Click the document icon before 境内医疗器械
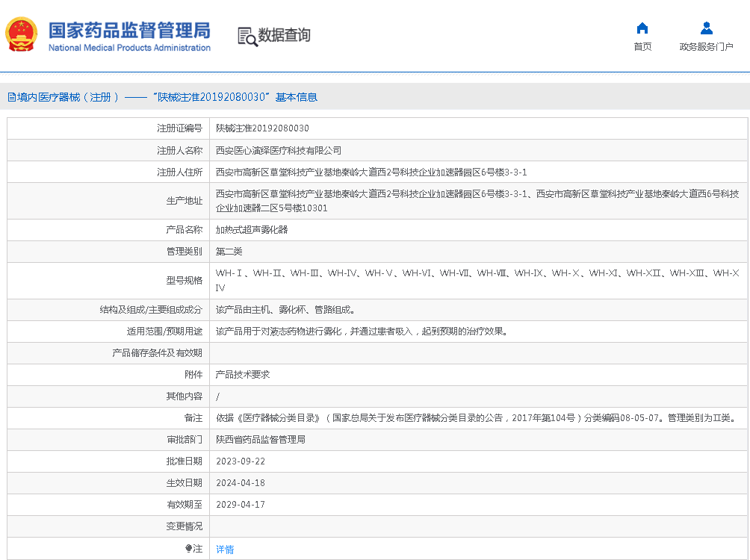 (x=11, y=97)
